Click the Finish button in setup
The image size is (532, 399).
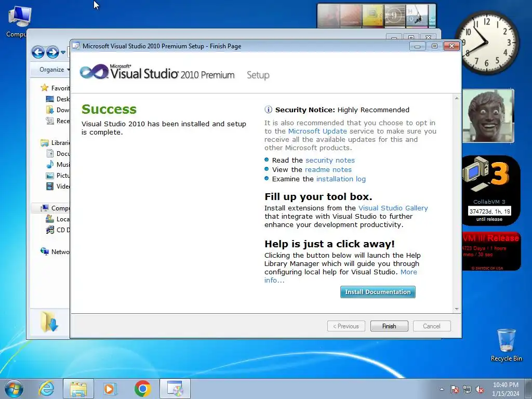389,326
